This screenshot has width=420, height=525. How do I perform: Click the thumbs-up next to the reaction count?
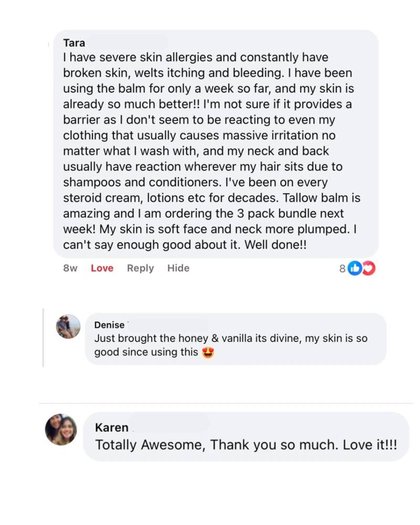(x=354, y=268)
